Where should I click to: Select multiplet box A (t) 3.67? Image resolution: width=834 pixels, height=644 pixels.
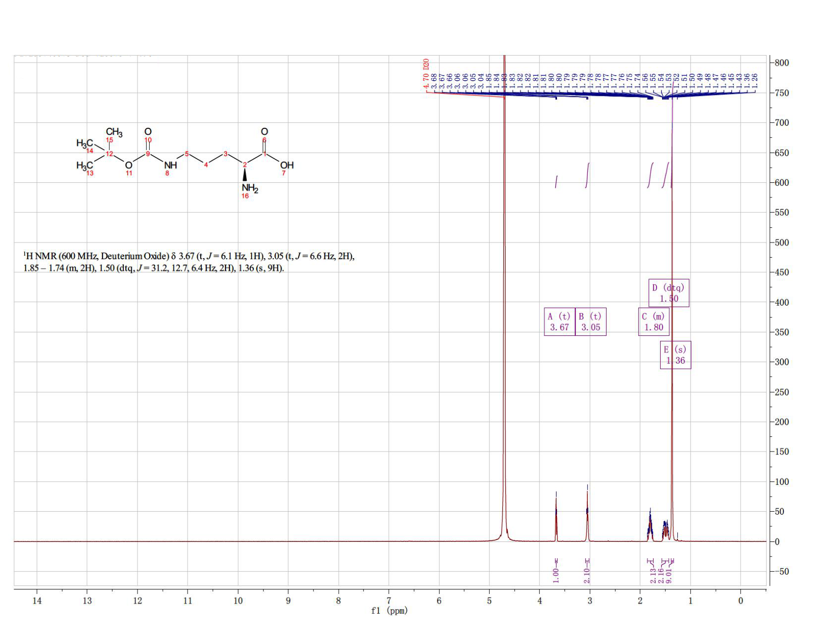pos(560,322)
